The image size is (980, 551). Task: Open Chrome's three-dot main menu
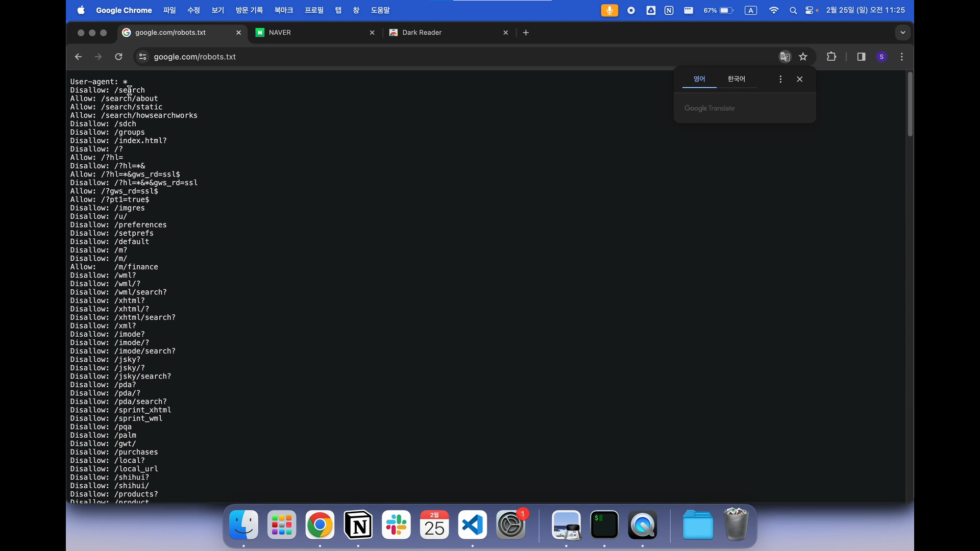[x=902, y=57]
